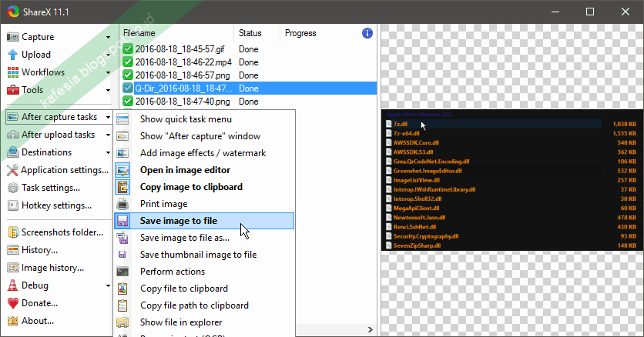Select file 2016-08-18_18-47-40.png
The image size is (644, 337).
(183, 102)
